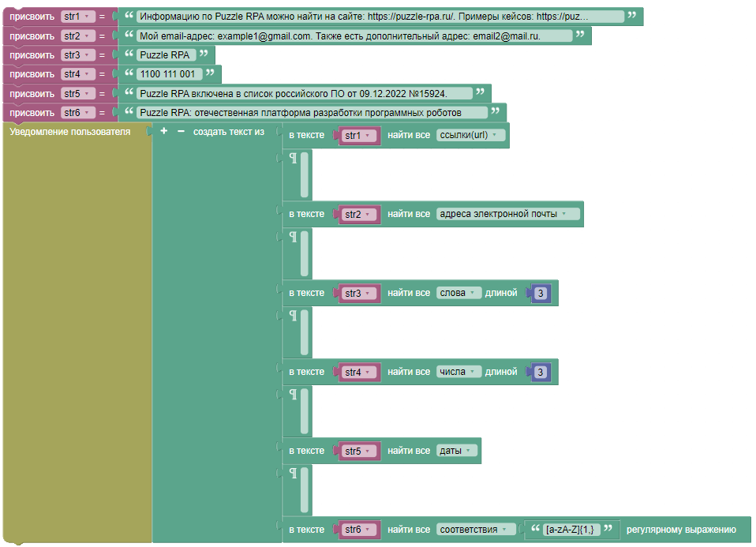The width and height of the screenshot is (756, 547).
Task: Click the 'присвоить' label of the str1 block
Action: point(32,17)
